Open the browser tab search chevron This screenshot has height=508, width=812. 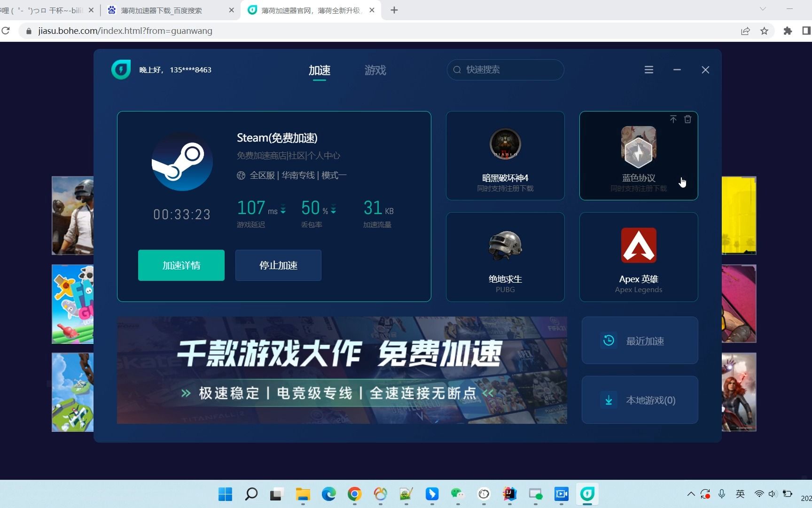pos(763,9)
